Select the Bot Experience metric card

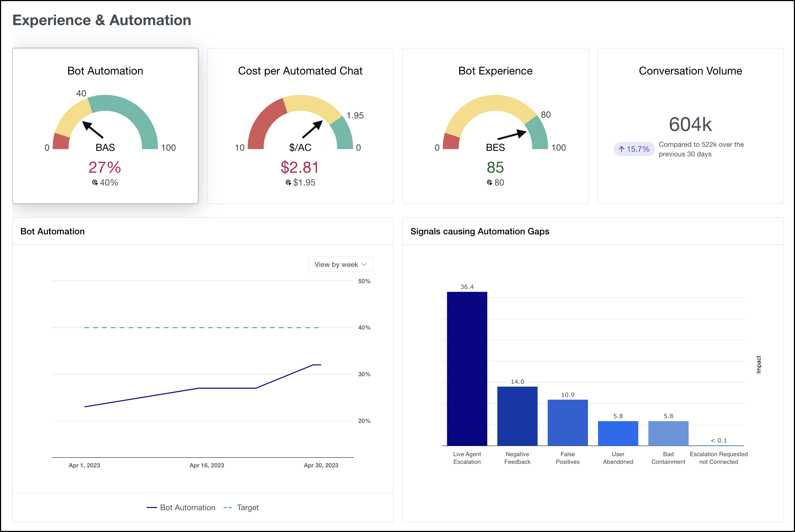(495, 71)
